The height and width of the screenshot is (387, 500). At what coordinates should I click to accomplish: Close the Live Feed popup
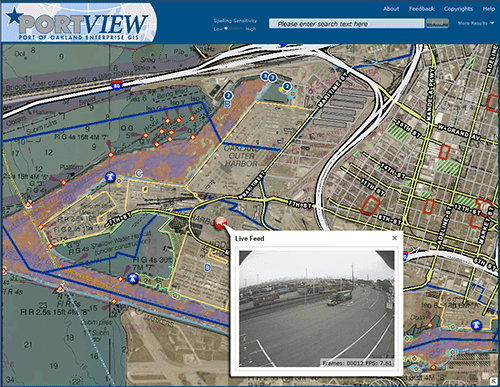pyautogui.click(x=394, y=238)
